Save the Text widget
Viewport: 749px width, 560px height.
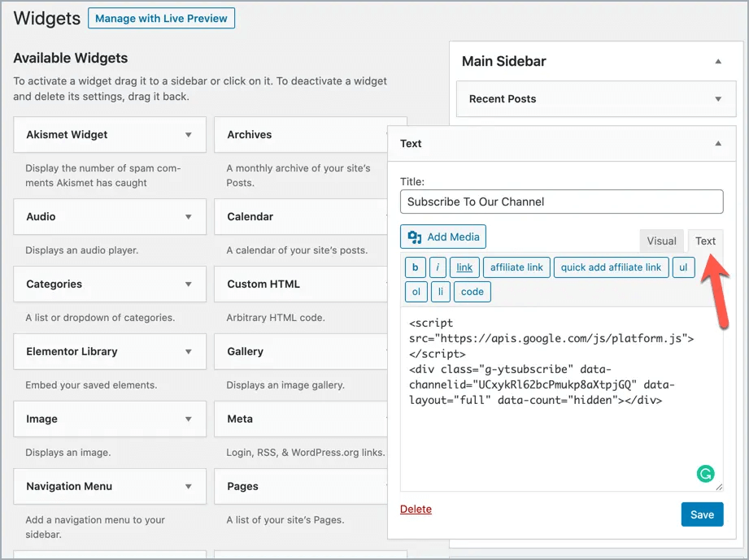[x=701, y=514]
